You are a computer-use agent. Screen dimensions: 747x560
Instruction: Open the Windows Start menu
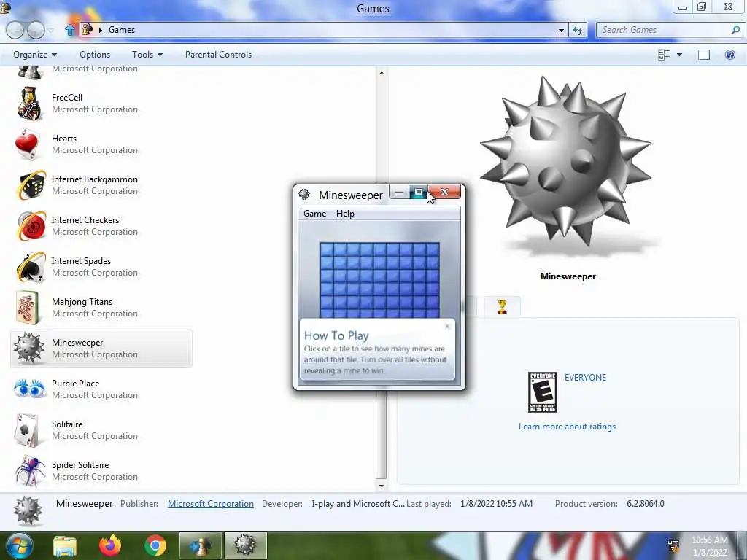[18, 545]
